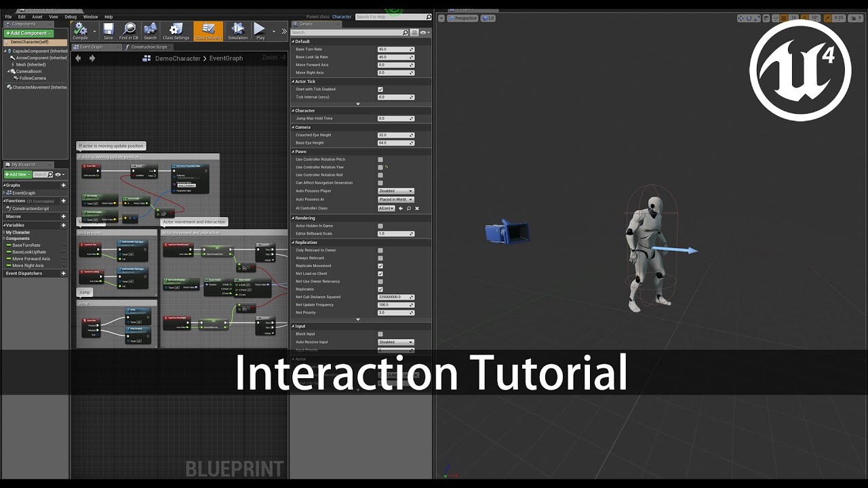This screenshot has width=868, height=488.
Task: Open Class Settings from the toolbar
Action: coord(176,30)
